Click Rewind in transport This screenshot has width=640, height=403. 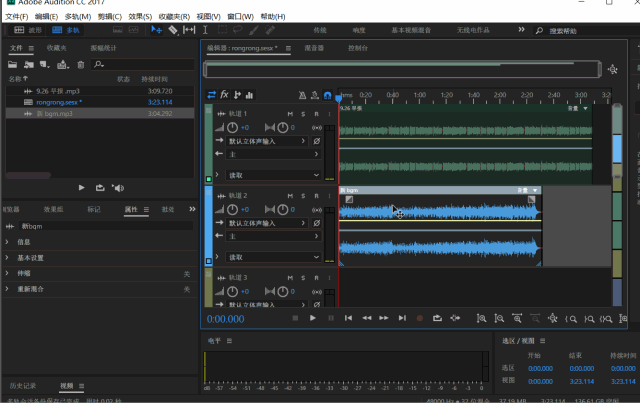coord(367,318)
